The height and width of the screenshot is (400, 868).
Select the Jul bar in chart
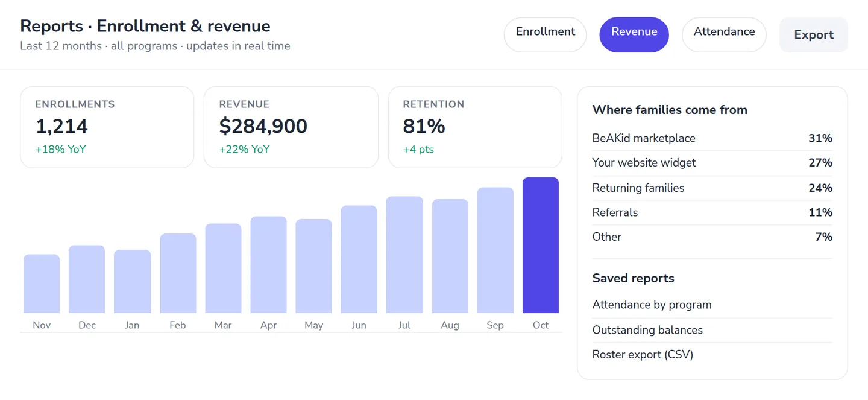tap(404, 255)
